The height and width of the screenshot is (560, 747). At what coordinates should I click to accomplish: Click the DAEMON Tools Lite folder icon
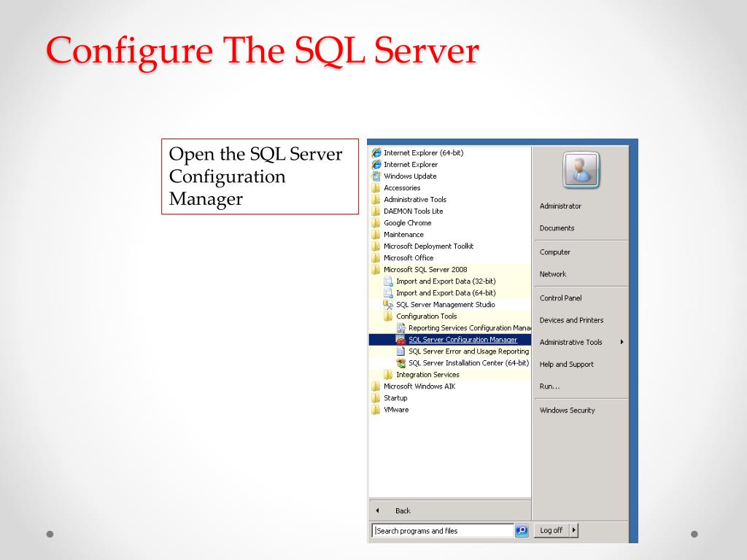click(x=376, y=211)
